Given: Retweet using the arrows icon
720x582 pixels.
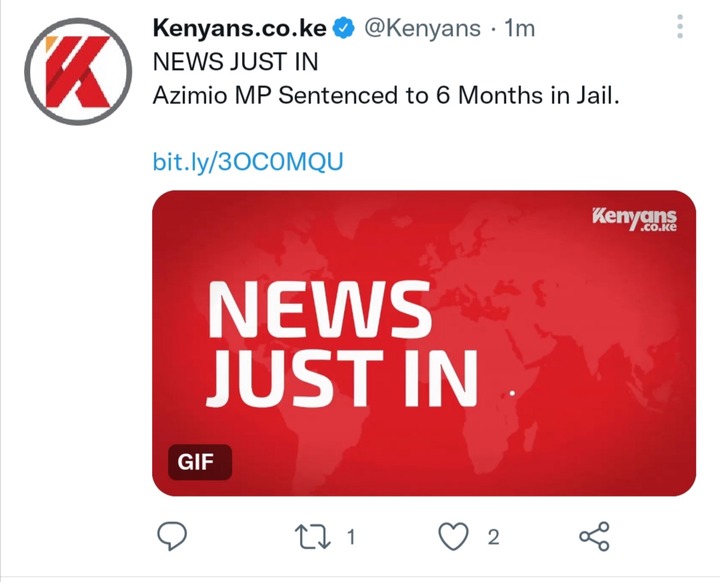Looking at the screenshot, I should (312, 537).
